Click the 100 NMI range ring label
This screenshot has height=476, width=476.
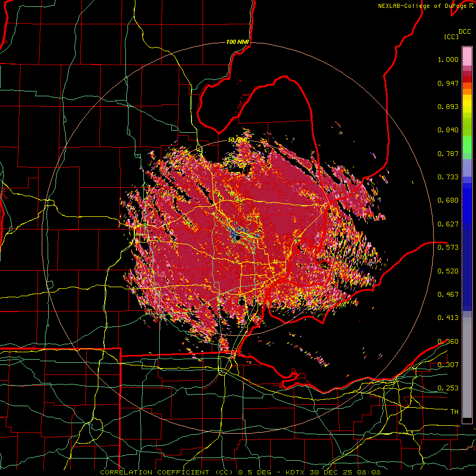237,42
